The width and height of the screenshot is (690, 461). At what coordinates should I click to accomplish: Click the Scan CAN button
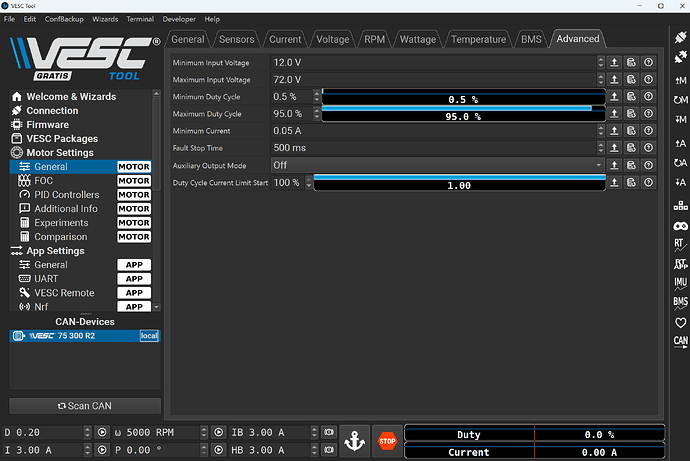85,406
